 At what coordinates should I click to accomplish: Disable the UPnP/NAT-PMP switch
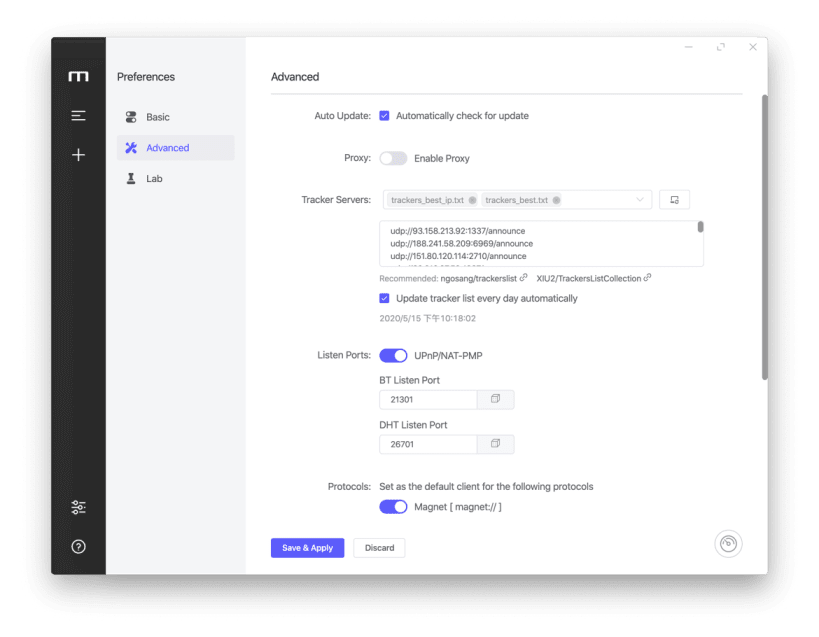click(393, 356)
